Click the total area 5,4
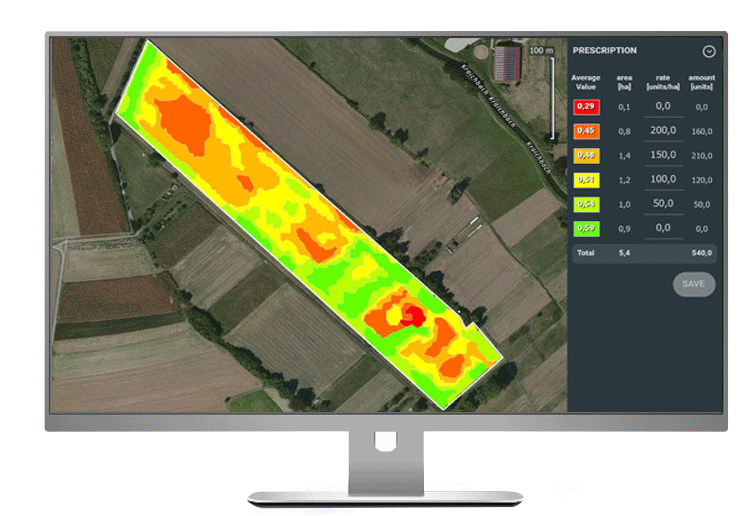The image size is (752, 516). point(624,253)
